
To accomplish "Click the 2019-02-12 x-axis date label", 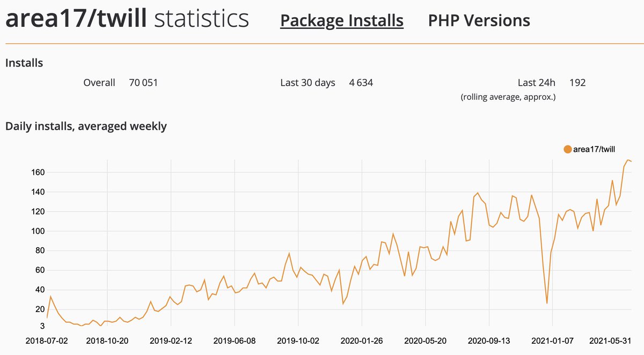I will pyautogui.click(x=171, y=341).
